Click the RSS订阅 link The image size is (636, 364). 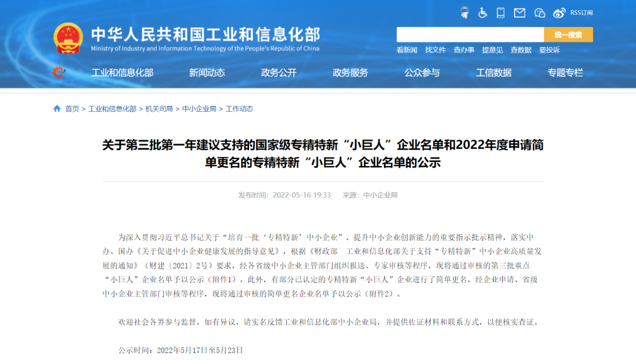(581, 12)
